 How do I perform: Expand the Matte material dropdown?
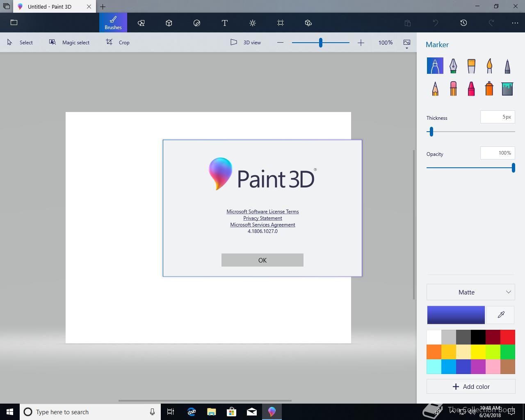coord(471,292)
